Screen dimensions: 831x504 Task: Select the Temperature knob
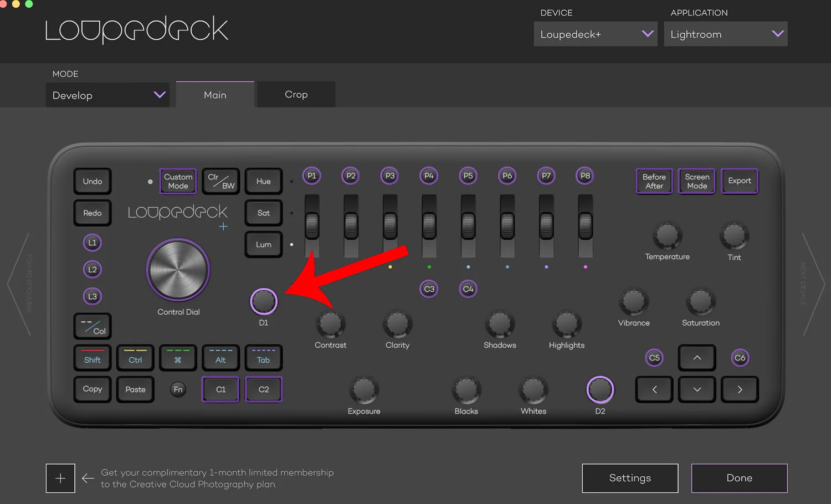coord(667,236)
